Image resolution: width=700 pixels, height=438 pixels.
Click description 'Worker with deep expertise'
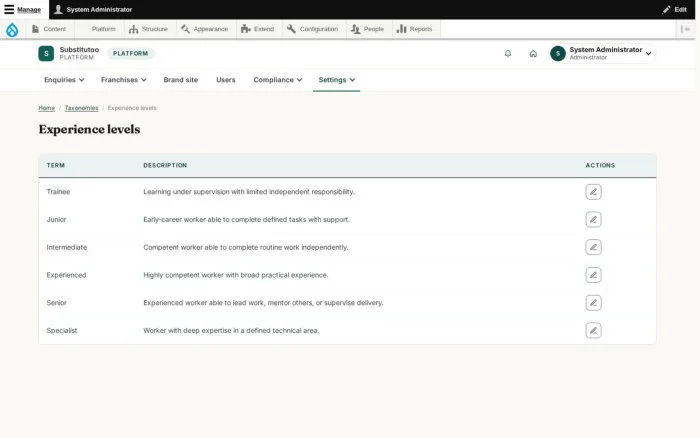pos(231,330)
